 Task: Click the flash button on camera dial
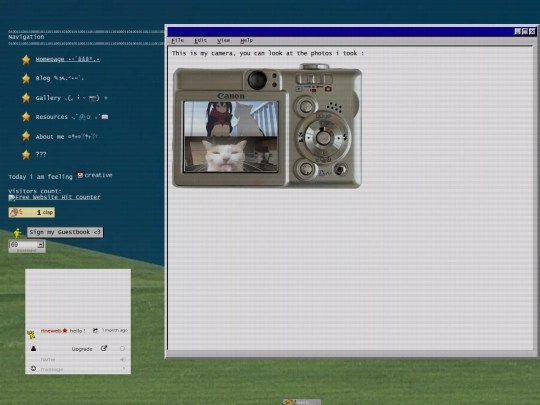click(345, 137)
